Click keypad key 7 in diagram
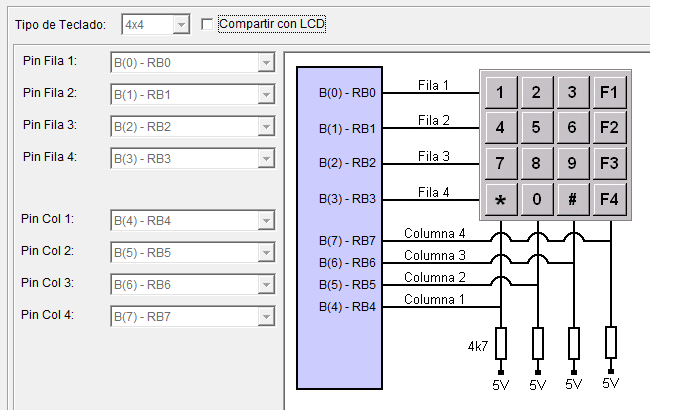Viewport: 674px width, 410px height. tap(501, 164)
